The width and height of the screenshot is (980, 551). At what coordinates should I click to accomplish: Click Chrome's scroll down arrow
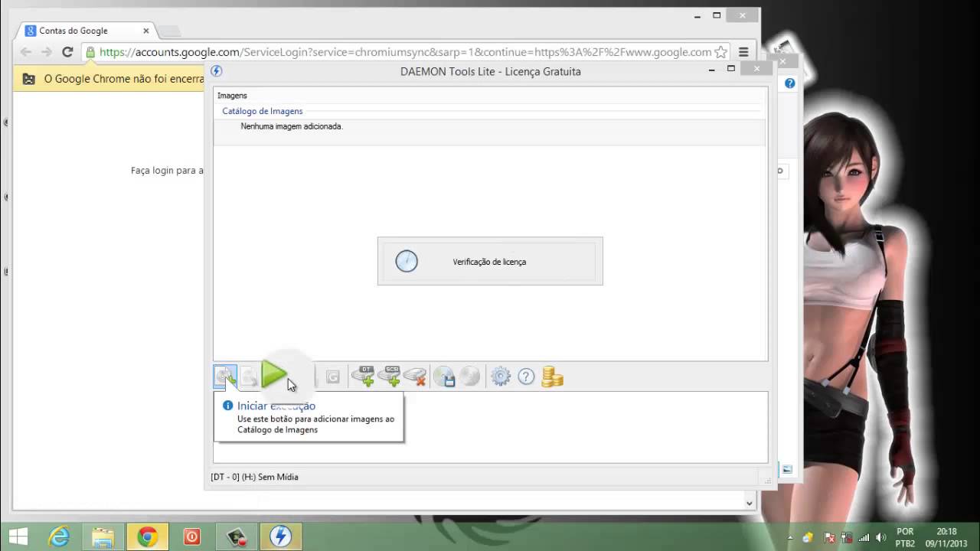pyautogui.click(x=750, y=503)
